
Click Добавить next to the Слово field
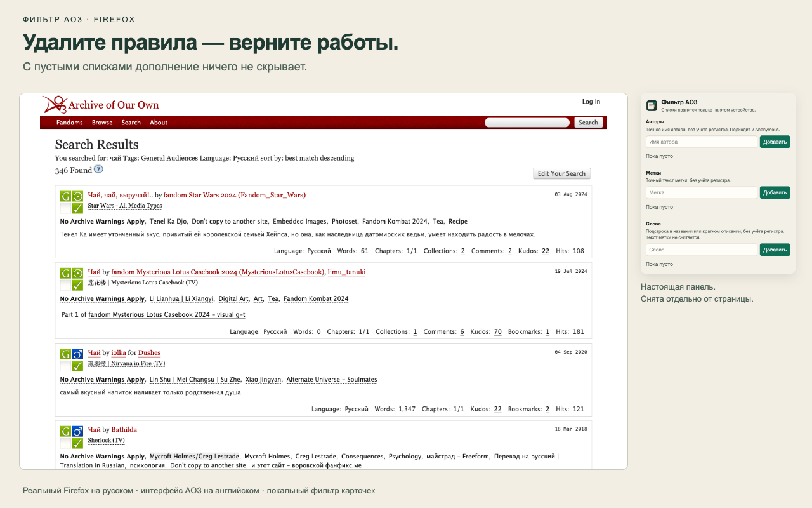pos(775,250)
